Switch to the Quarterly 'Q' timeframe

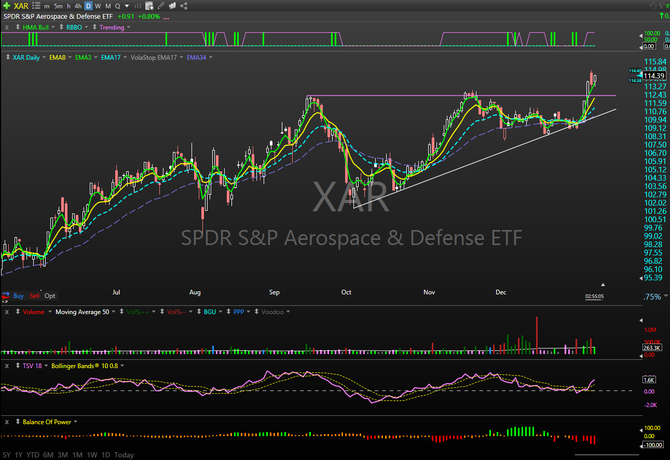point(117,6)
